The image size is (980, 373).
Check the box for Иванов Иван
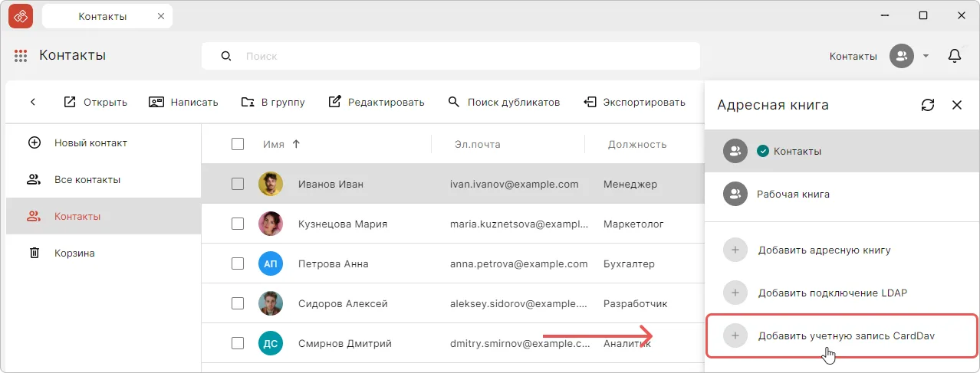click(x=238, y=184)
